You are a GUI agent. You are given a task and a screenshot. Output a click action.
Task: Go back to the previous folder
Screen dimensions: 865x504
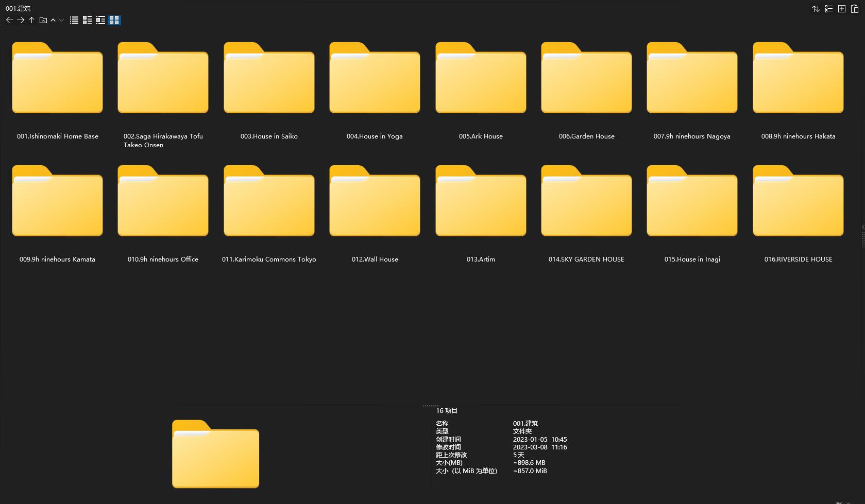(9, 20)
